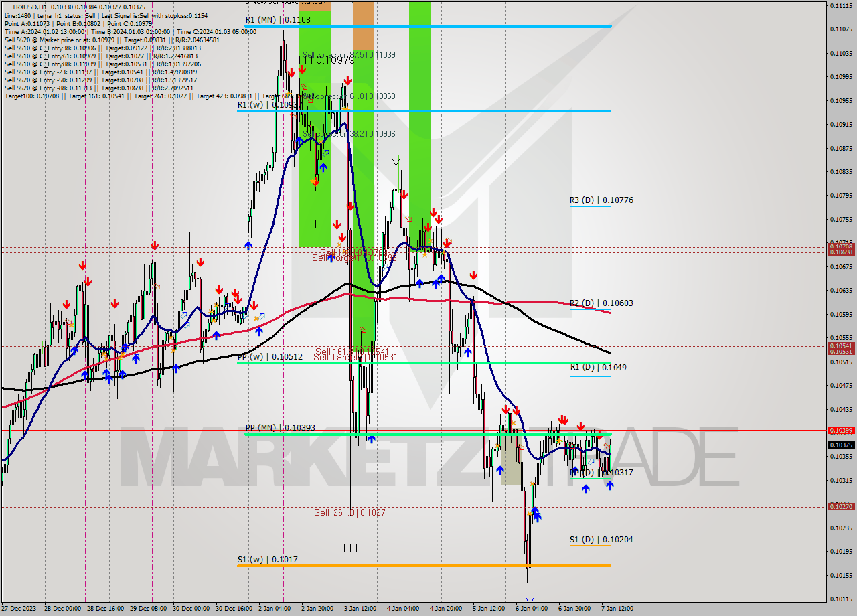Viewport: 857px width, 616px height.
Task: Select the Sell 261.8 | 0.1027 label
Action: (x=349, y=512)
